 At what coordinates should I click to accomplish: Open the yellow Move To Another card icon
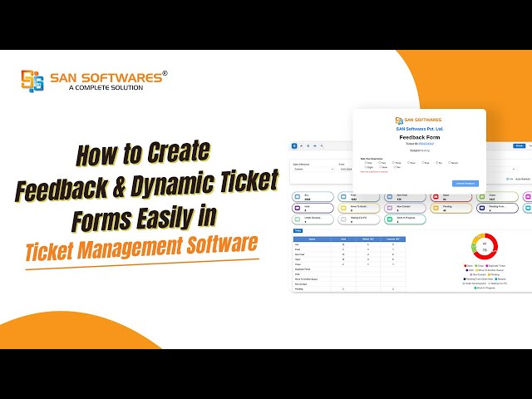point(343,208)
